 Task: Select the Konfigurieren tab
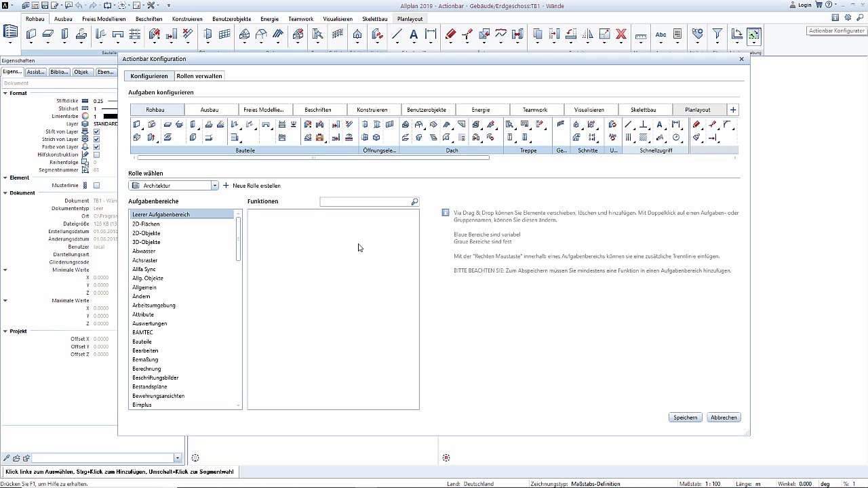click(x=149, y=76)
